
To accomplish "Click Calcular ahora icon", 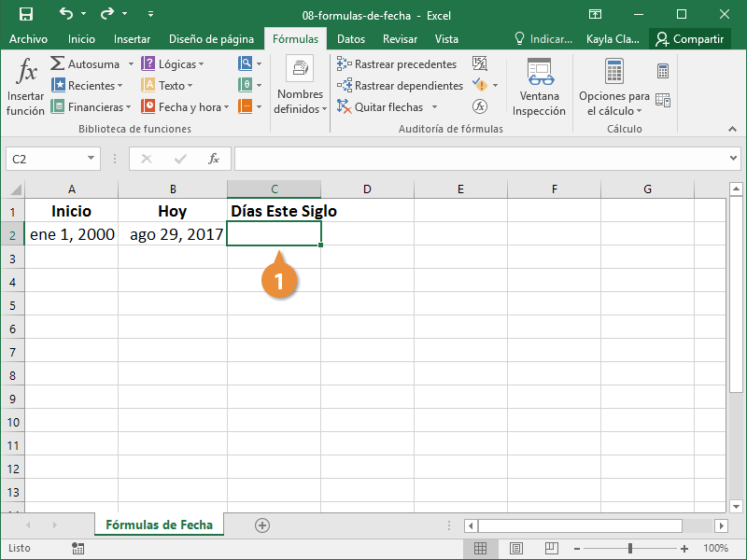I will pyautogui.click(x=663, y=71).
